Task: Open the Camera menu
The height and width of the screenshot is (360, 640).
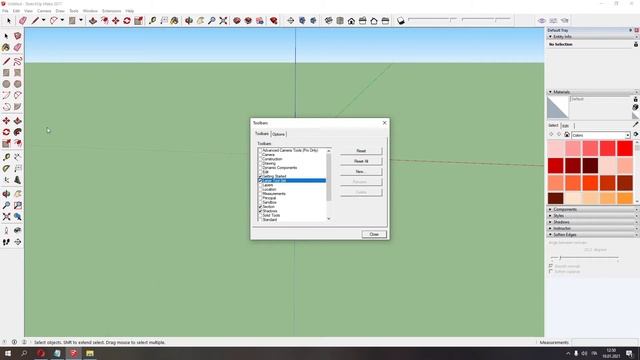Action: pos(44,11)
